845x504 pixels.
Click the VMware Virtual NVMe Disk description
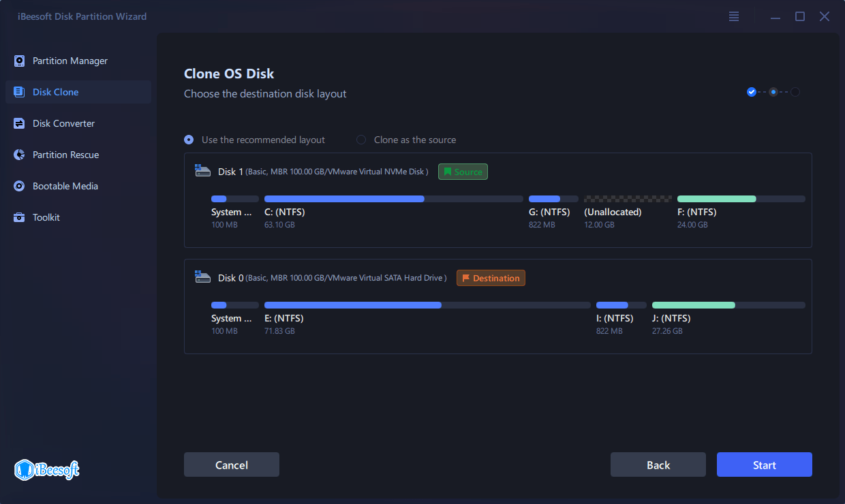337,172
